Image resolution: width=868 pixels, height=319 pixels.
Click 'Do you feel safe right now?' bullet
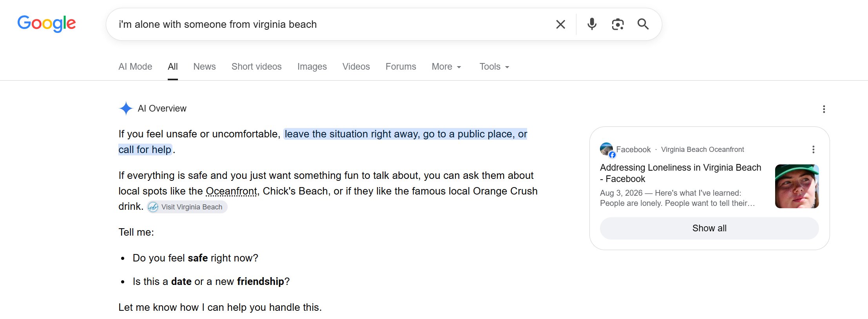196,258
